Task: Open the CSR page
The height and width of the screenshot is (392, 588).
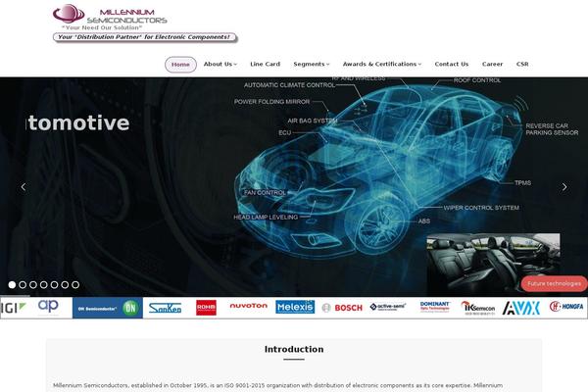Action: [x=522, y=64]
